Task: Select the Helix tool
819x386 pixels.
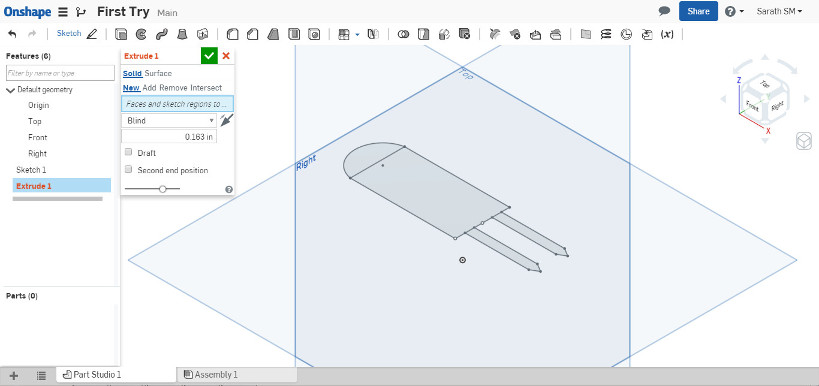Action: [x=606, y=34]
